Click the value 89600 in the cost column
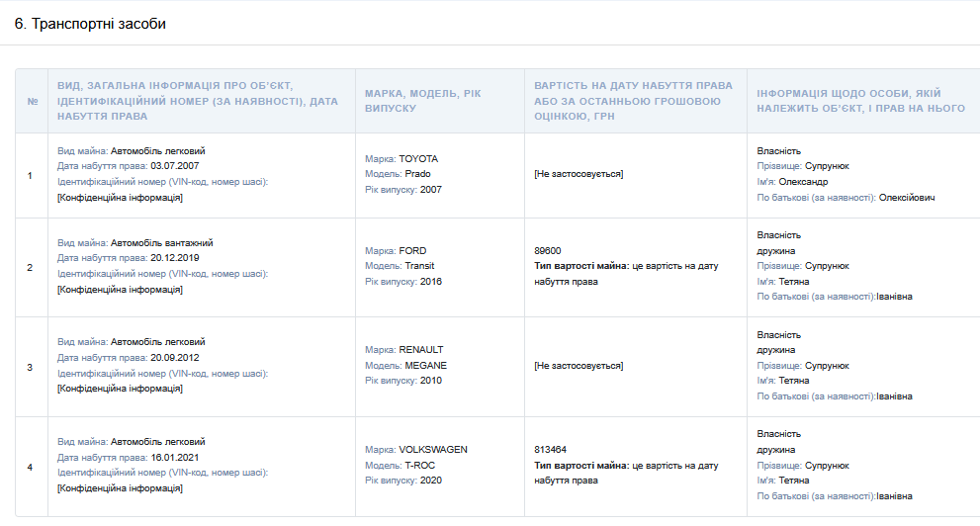The height and width of the screenshot is (526, 980). [x=547, y=251]
